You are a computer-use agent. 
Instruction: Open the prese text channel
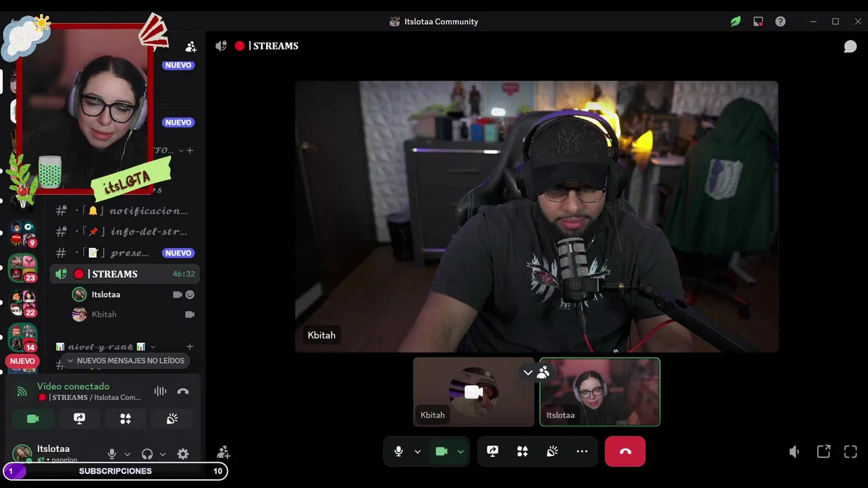pyautogui.click(x=125, y=253)
